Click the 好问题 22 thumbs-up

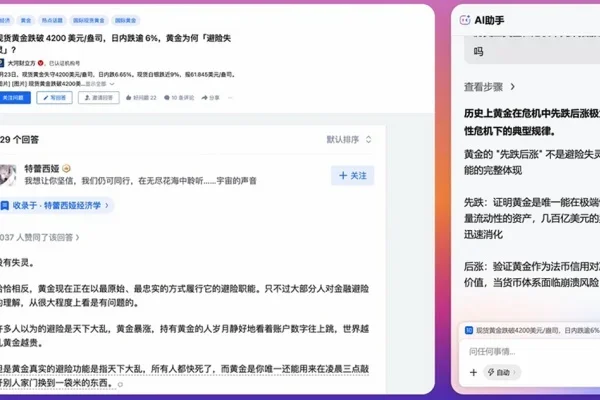point(141,98)
